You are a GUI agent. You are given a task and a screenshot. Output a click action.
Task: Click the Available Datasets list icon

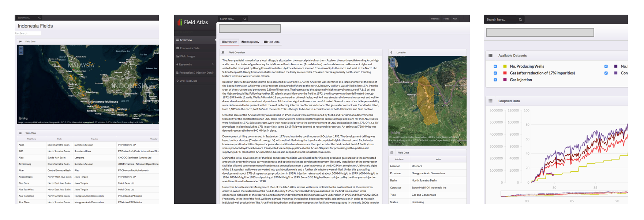tap(490, 56)
